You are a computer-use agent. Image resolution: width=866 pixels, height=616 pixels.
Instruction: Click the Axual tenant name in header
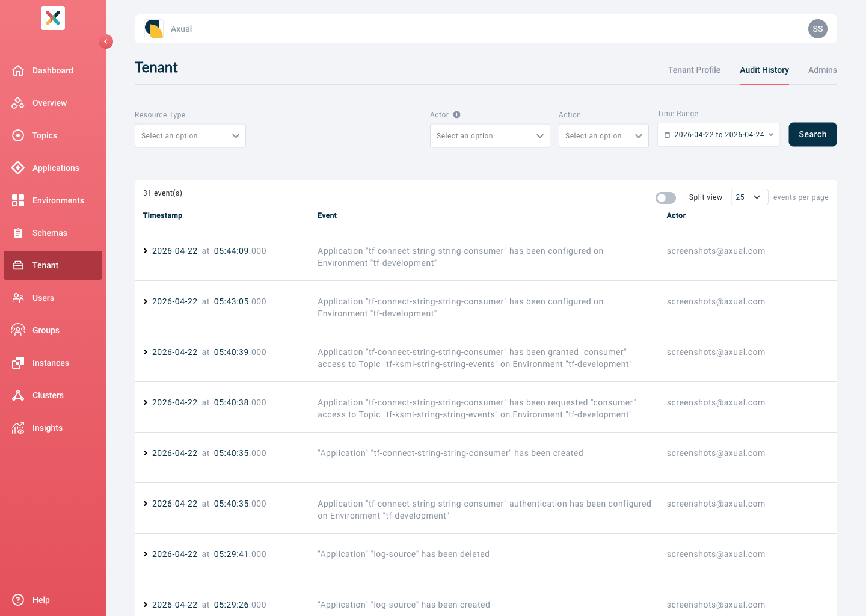coord(181,29)
